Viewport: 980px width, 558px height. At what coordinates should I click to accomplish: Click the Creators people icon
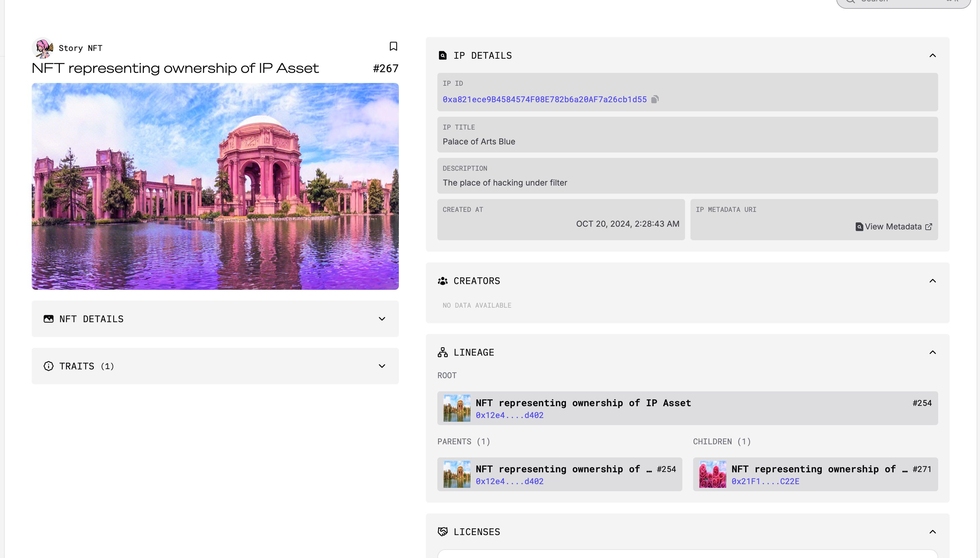tap(443, 281)
